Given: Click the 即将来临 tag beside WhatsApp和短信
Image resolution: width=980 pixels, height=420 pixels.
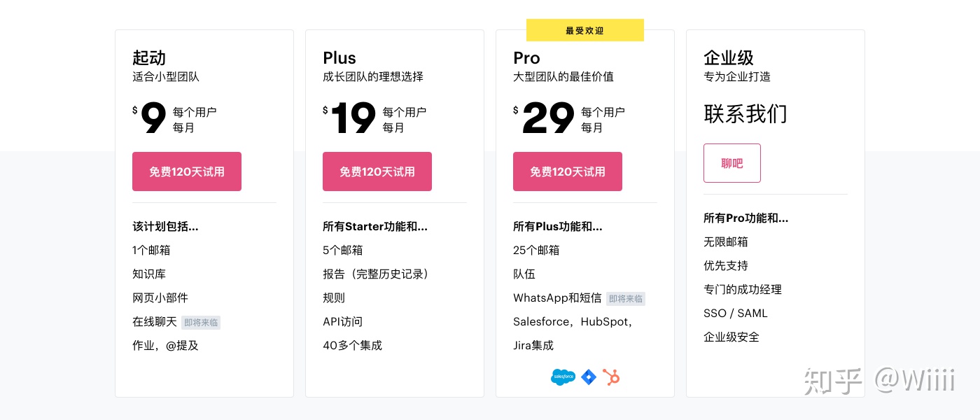Looking at the screenshot, I should coord(626,298).
